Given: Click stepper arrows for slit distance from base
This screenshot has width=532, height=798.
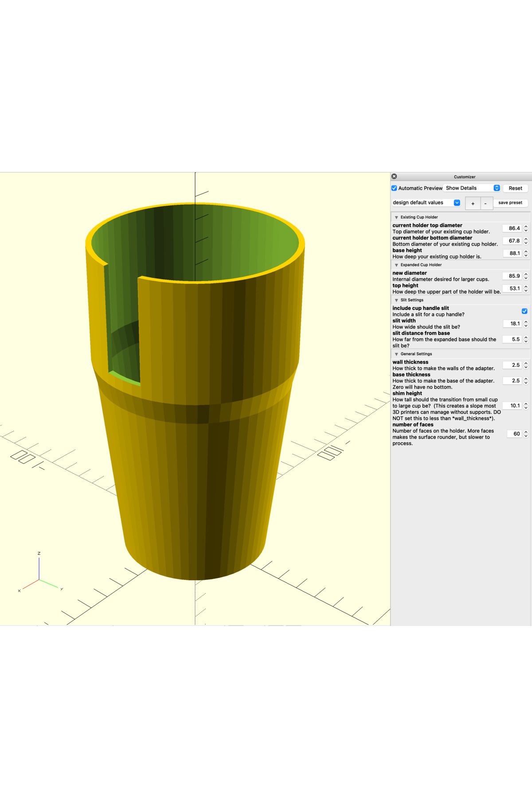Looking at the screenshot, I should click(x=526, y=339).
